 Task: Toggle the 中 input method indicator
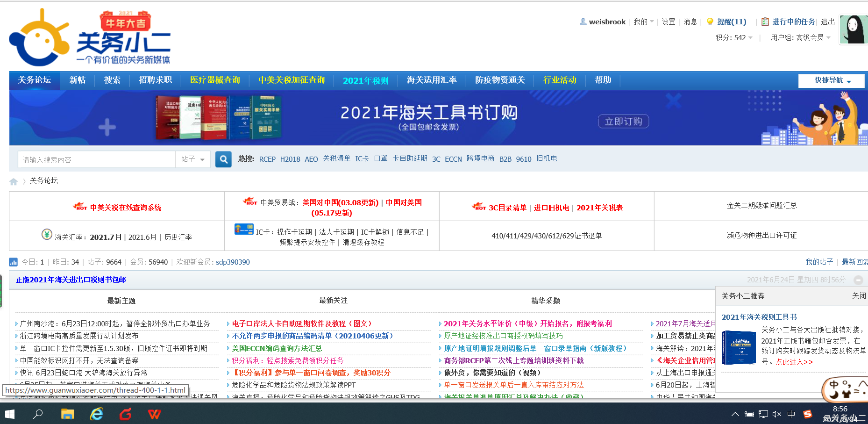791,414
